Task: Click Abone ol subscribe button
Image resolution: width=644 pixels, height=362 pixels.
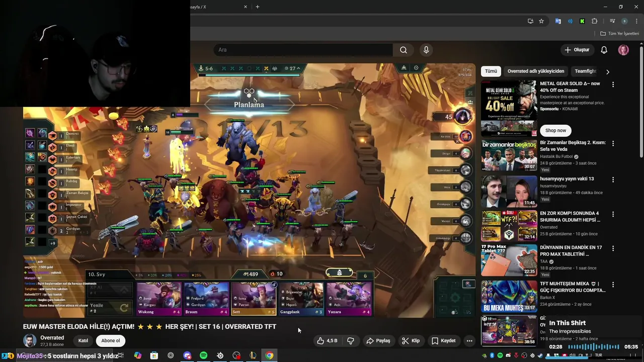Action: click(111, 340)
